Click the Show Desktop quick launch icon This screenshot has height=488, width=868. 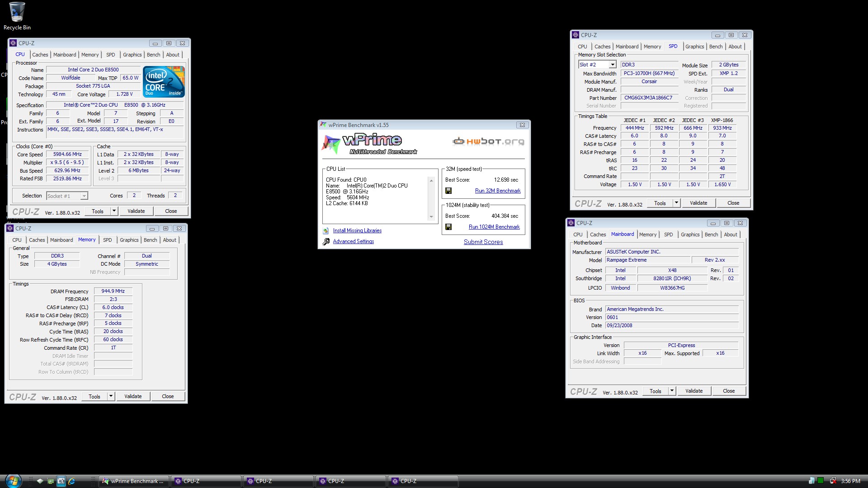click(x=40, y=481)
